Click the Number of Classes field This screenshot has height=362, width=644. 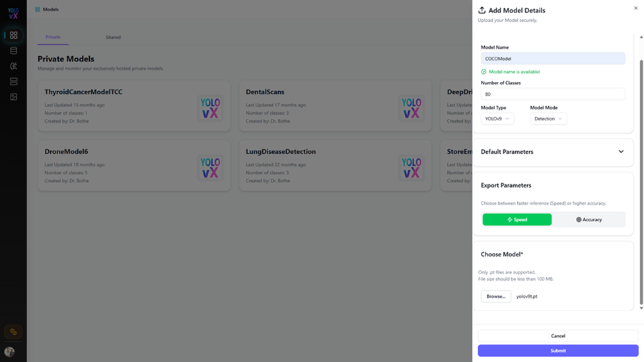[553, 94]
